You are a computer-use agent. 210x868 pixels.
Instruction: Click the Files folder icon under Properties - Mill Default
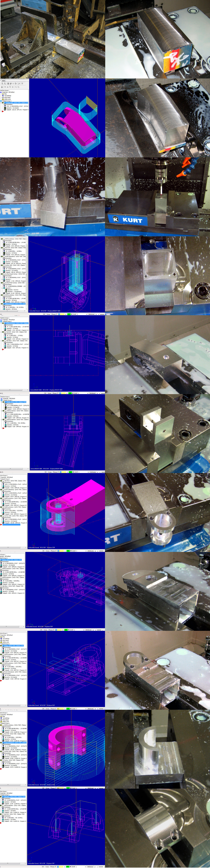[x=3, y=94]
